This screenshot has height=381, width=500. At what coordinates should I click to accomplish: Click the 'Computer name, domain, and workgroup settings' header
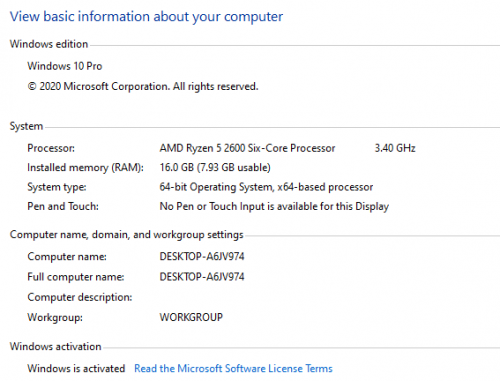pos(127,235)
